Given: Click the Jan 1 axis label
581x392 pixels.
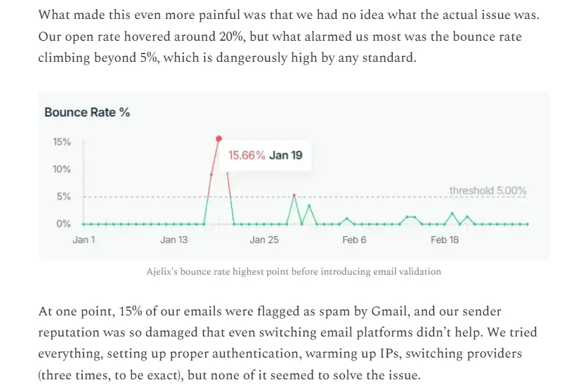Looking at the screenshot, I should point(84,240).
